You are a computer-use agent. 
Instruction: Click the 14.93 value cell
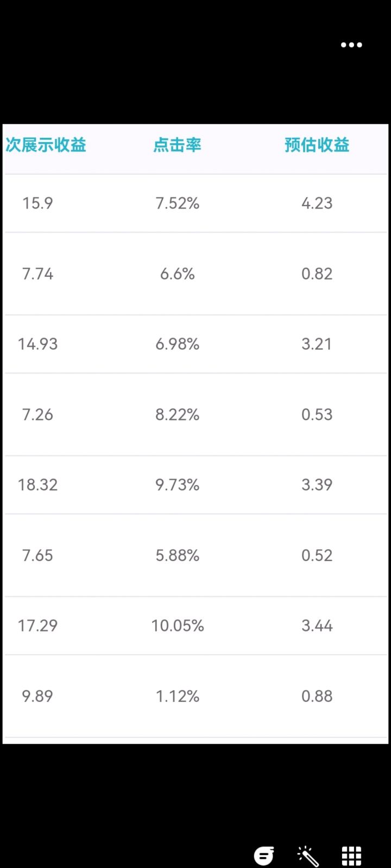37,344
